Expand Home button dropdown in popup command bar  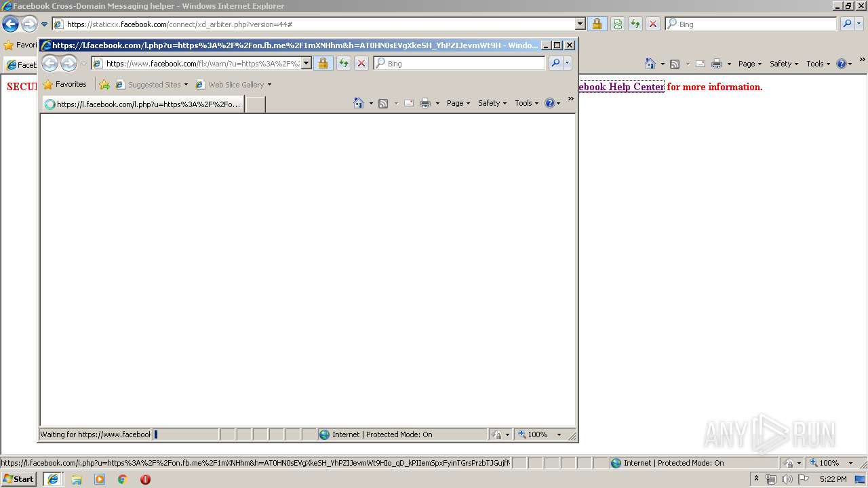pyautogui.click(x=371, y=104)
